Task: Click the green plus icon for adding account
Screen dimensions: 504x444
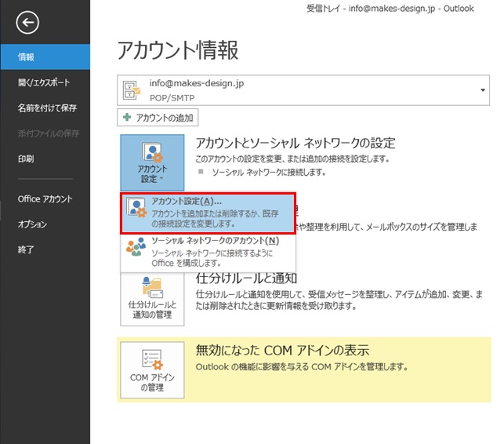Action: point(127,117)
